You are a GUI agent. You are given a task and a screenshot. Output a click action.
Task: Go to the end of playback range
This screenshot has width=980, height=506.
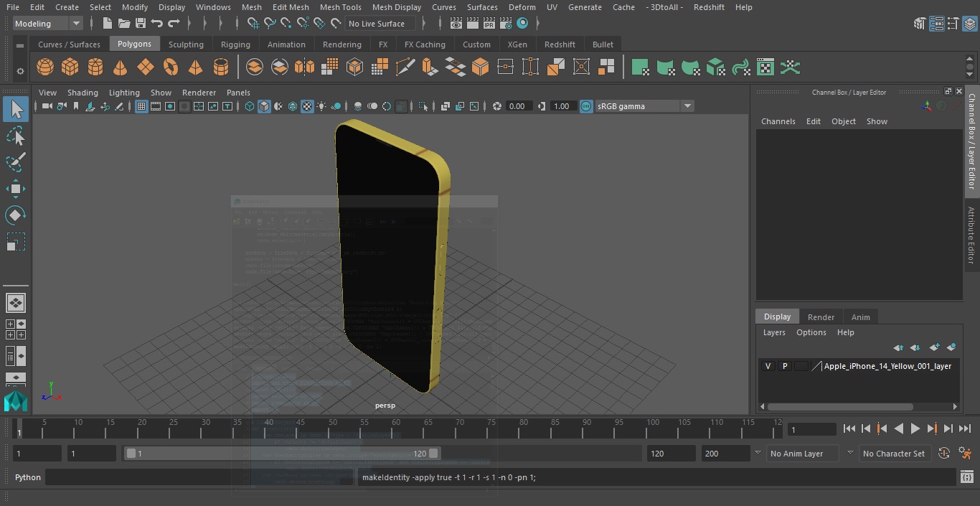tap(965, 428)
